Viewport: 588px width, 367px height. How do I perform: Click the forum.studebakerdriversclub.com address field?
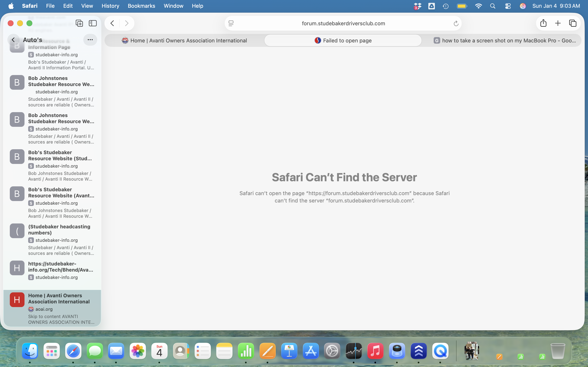coord(343,23)
